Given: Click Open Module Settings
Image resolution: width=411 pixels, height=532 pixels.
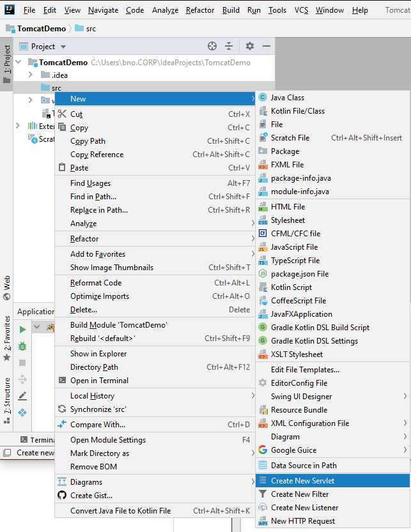Looking at the screenshot, I should [x=155, y=439].
